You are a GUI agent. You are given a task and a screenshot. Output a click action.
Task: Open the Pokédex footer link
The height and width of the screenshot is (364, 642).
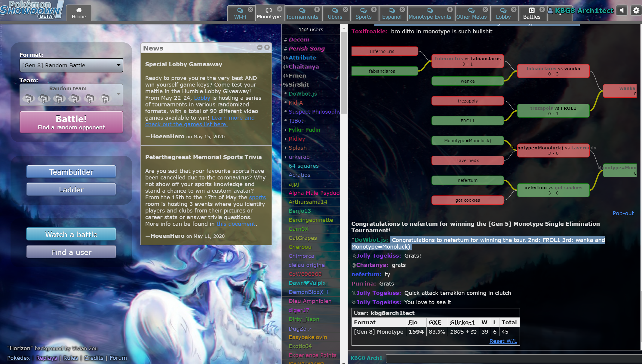point(19,358)
